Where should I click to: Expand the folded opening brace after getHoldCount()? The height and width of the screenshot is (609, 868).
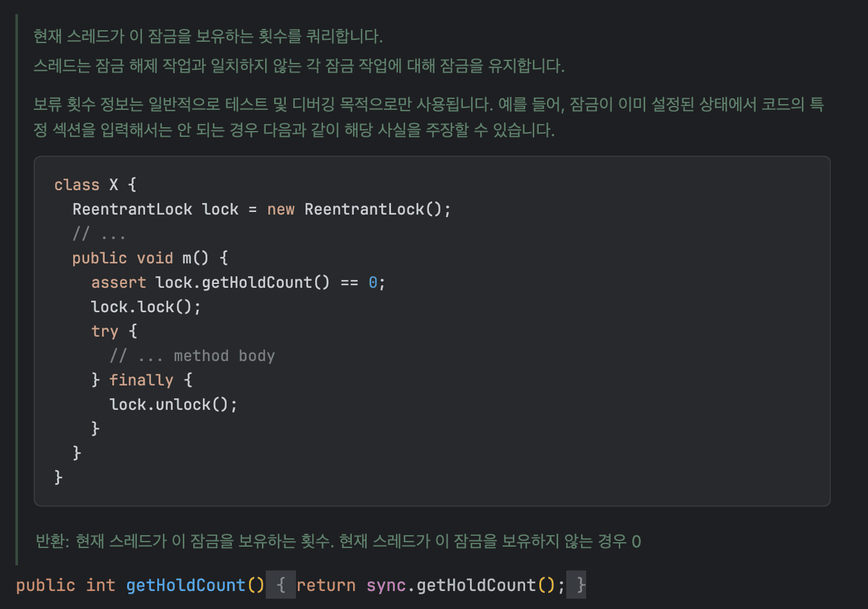pyautogui.click(x=281, y=585)
